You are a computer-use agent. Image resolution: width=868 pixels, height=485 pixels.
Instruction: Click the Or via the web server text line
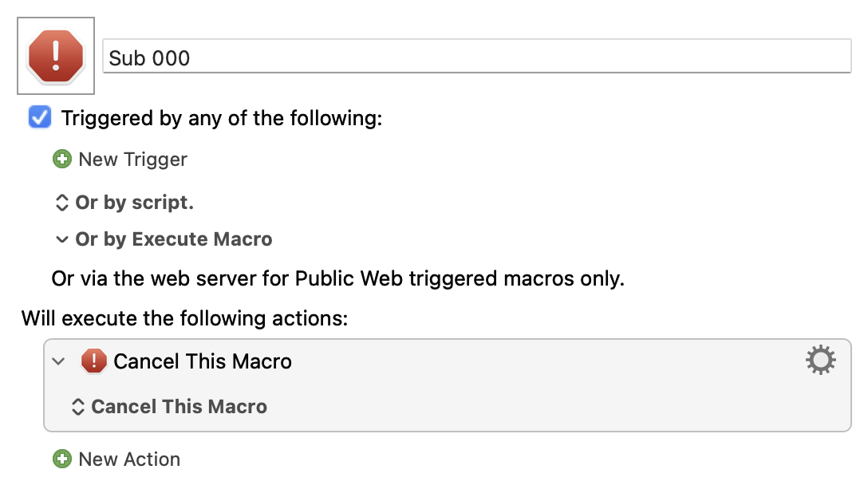[x=338, y=278]
